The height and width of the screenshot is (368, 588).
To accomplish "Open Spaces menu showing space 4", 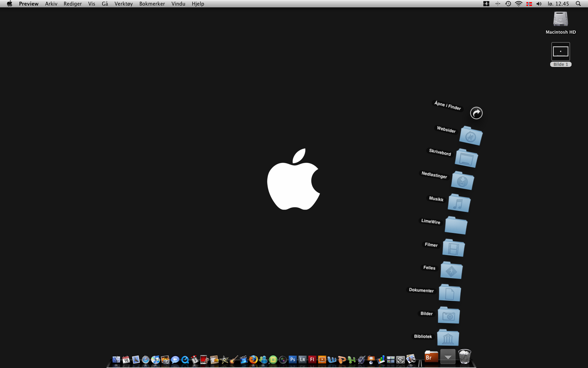I will 486,4.
